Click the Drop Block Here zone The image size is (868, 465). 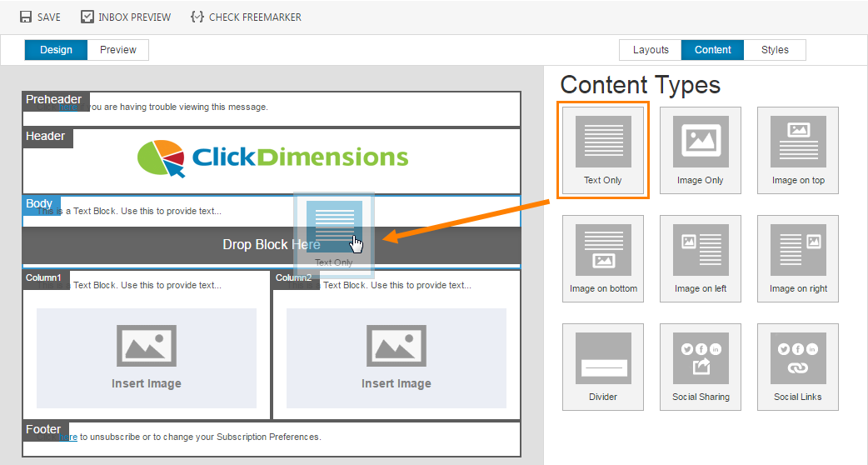click(x=272, y=245)
